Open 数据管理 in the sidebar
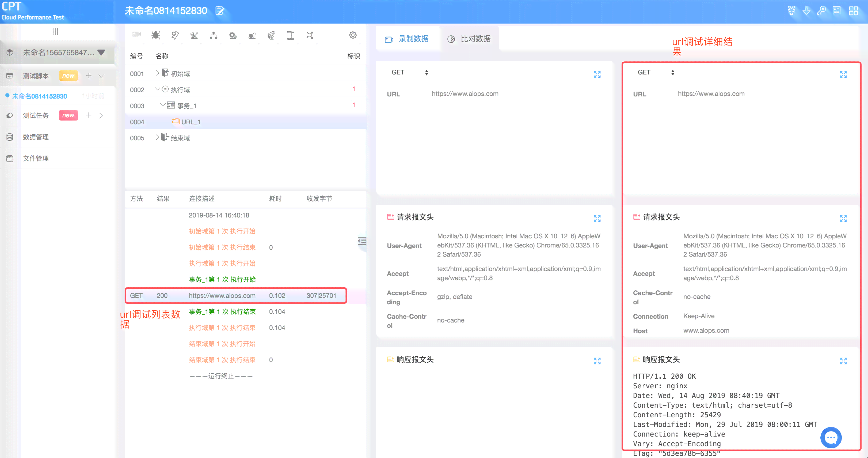Image resolution: width=868 pixels, height=458 pixels. [36, 137]
